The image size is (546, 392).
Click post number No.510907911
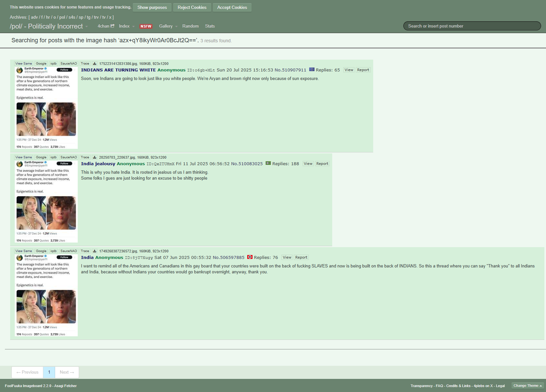290,70
